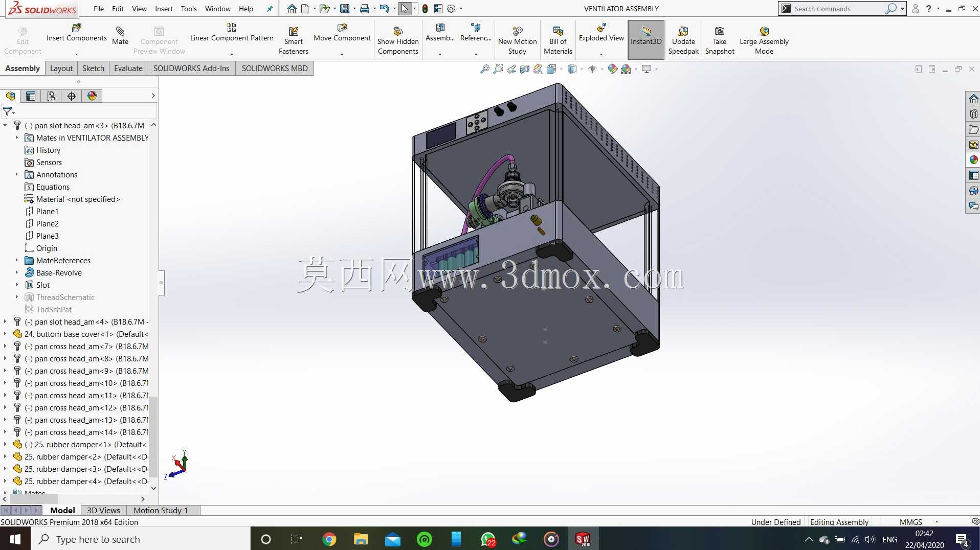The height and width of the screenshot is (550, 980).
Task: Pin the menu bar with pushpin
Action: pos(270,9)
